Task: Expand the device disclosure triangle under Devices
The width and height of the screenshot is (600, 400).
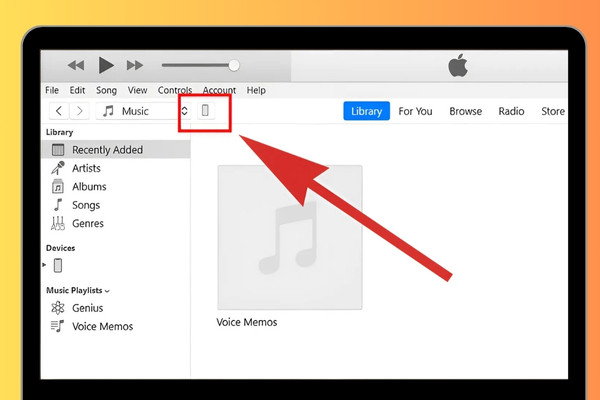Action: [x=44, y=264]
